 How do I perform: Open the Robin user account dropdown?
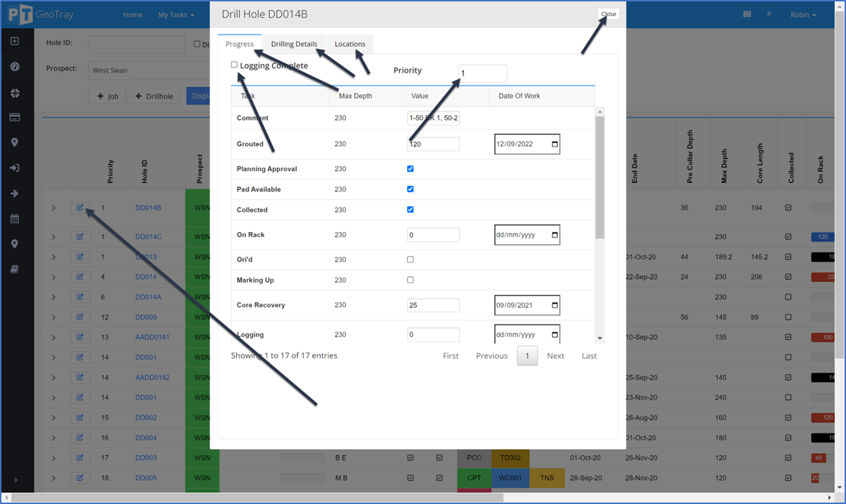tap(803, 14)
